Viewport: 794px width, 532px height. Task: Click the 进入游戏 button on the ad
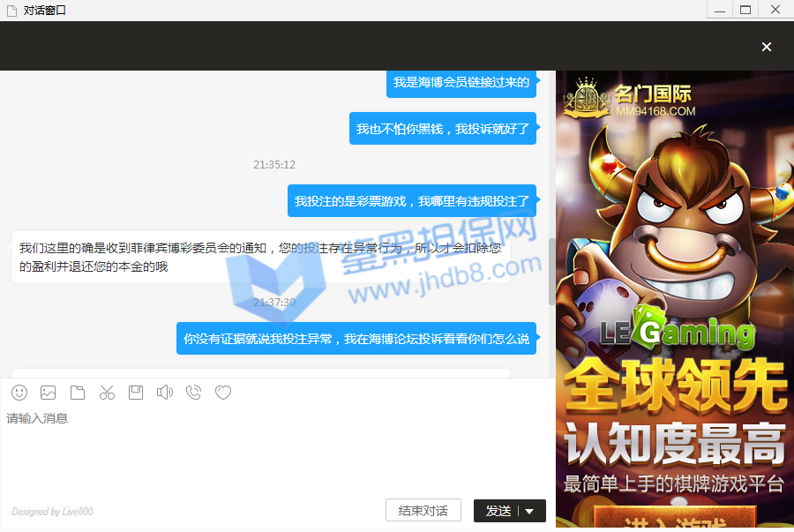pos(675,522)
